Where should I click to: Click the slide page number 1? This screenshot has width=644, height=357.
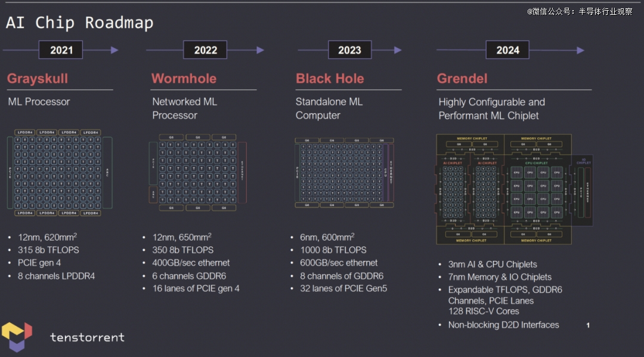588,325
